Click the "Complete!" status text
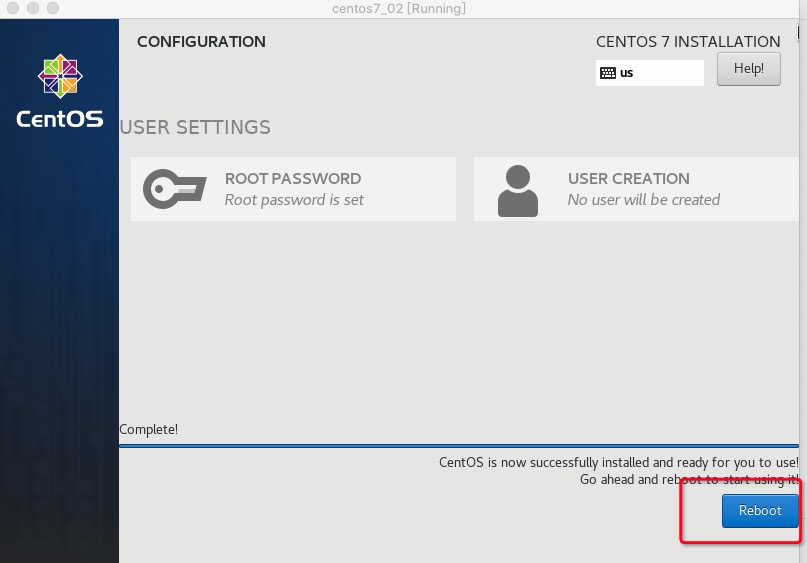 (148, 430)
